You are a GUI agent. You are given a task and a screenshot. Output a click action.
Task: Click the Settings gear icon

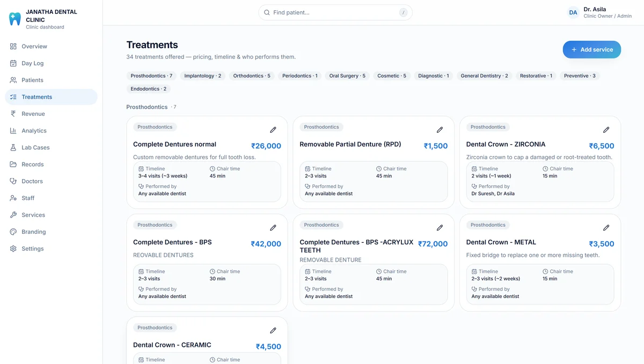(13, 249)
